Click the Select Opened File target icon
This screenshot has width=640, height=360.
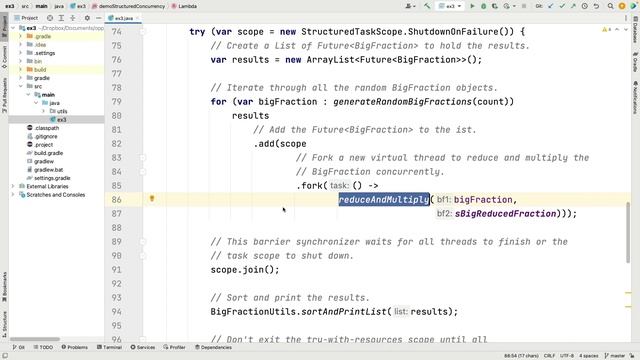click(x=50, y=18)
